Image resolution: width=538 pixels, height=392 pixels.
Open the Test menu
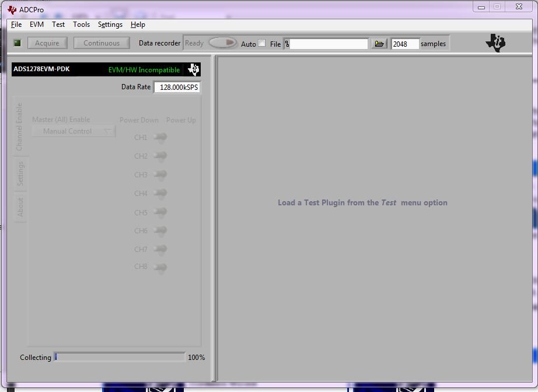tap(58, 24)
